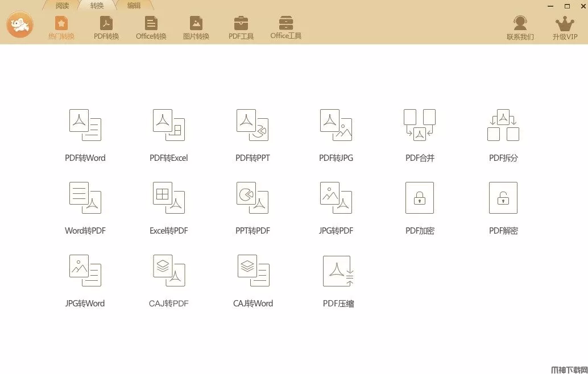Click the PPT转PDF icon

(x=252, y=198)
